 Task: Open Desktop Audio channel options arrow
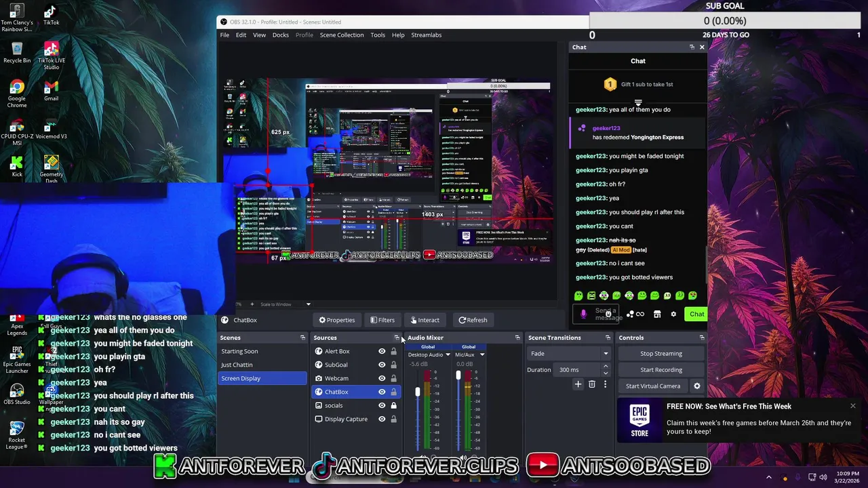pos(448,354)
